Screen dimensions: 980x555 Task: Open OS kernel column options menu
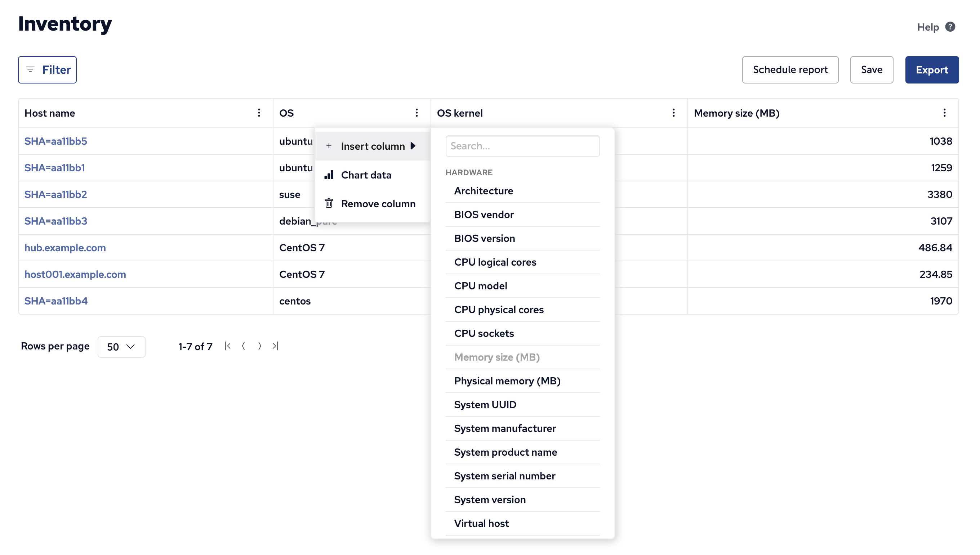tap(673, 113)
